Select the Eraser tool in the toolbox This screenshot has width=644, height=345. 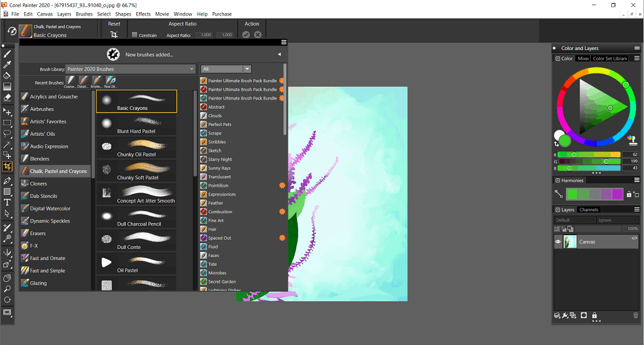pyautogui.click(x=7, y=97)
